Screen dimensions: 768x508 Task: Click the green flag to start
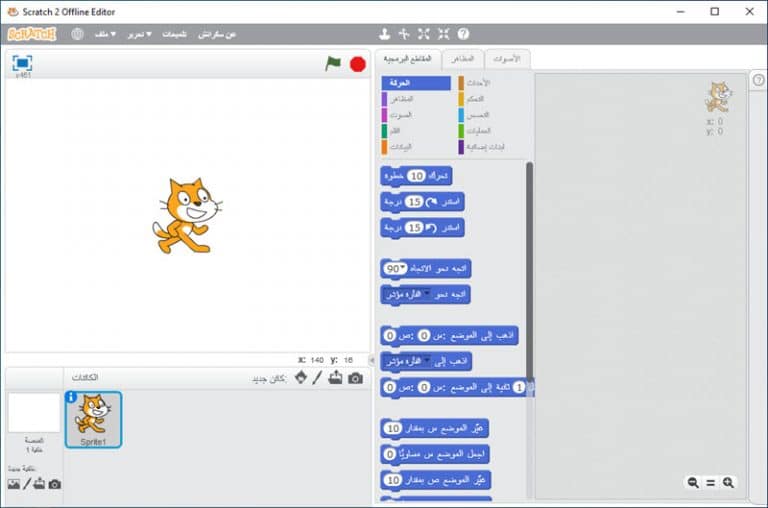coord(333,63)
